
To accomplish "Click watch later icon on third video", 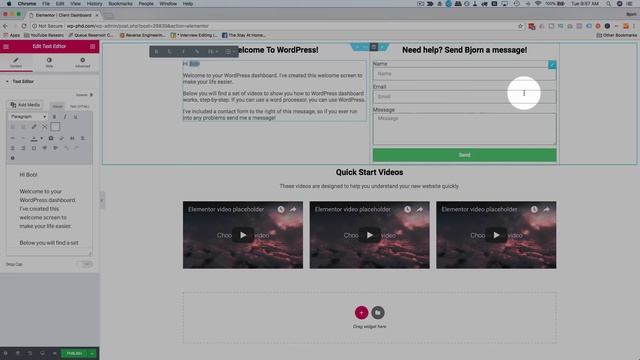I will pos(534,209).
